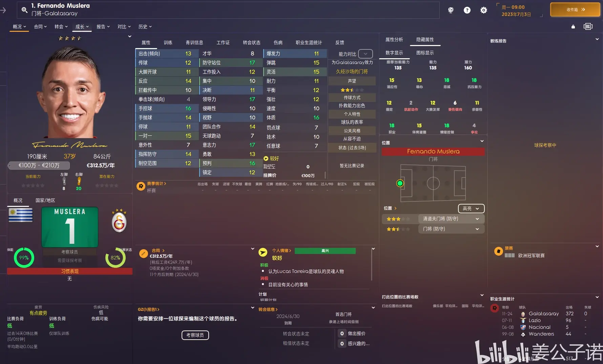Click the 周一 09:00 date display
The image size is (603, 364).
513,7
